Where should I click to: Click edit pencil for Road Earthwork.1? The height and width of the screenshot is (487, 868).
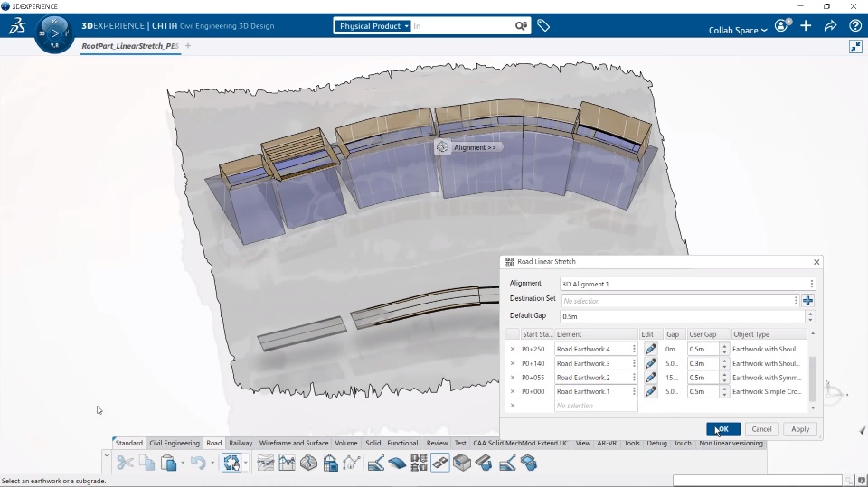650,391
